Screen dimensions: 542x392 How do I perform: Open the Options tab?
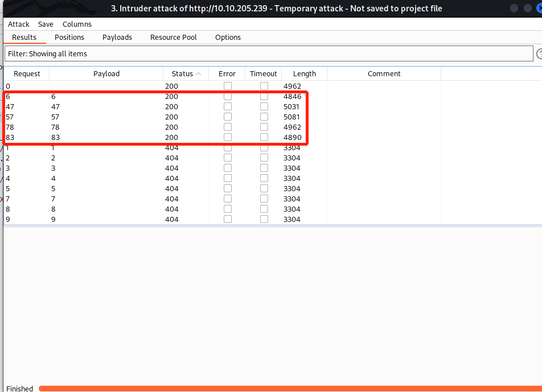pos(228,37)
